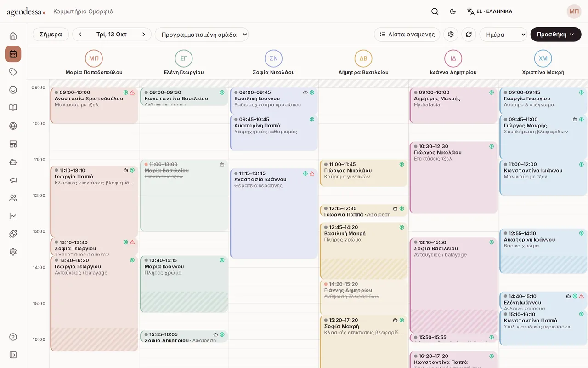Image resolution: width=588 pixels, height=368 pixels.
Task: Open the puzzle-piece integrations icon
Action: [13, 234]
